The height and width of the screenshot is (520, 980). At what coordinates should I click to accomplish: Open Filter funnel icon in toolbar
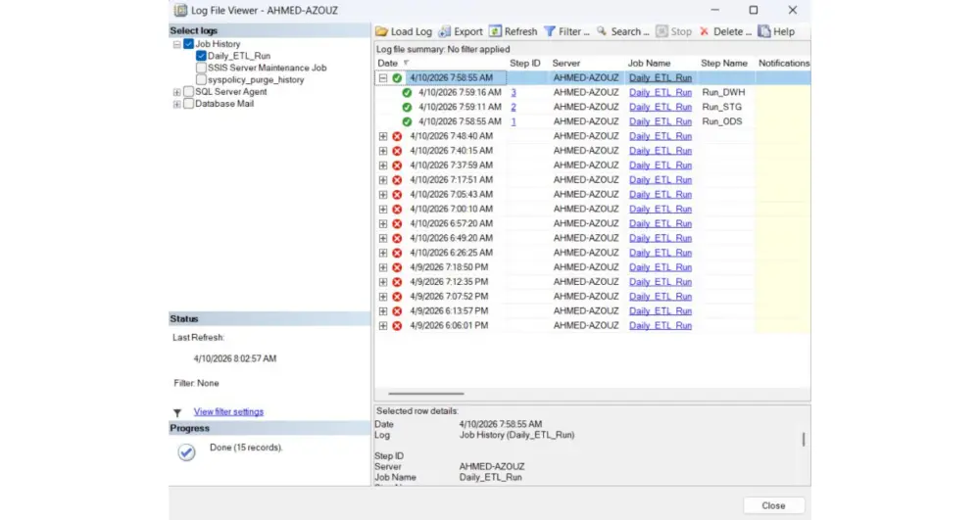click(x=550, y=31)
